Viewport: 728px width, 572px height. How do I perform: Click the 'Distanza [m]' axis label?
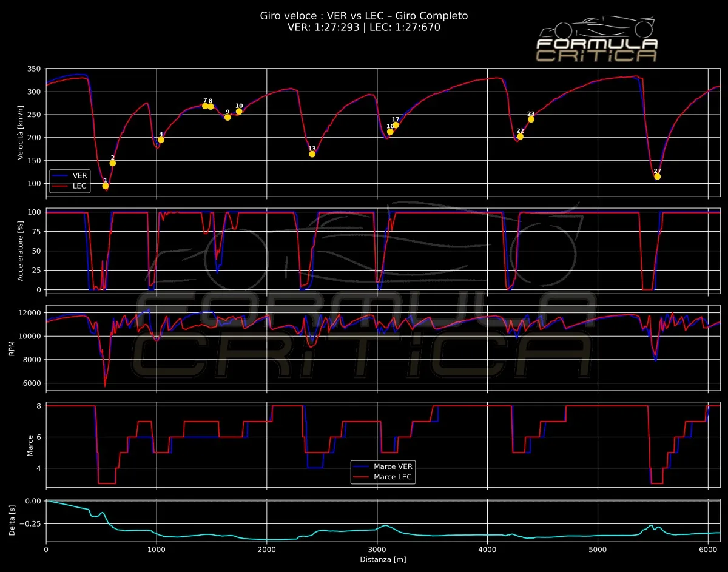[383, 559]
